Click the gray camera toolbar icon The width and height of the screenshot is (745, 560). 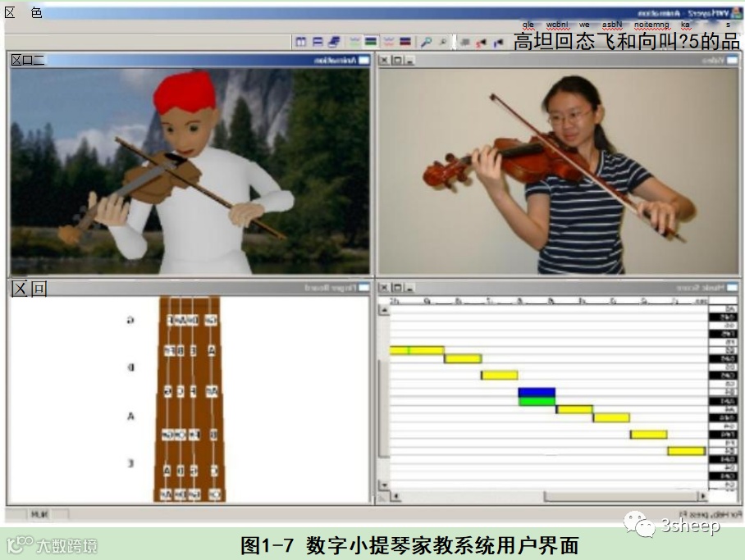click(x=465, y=43)
